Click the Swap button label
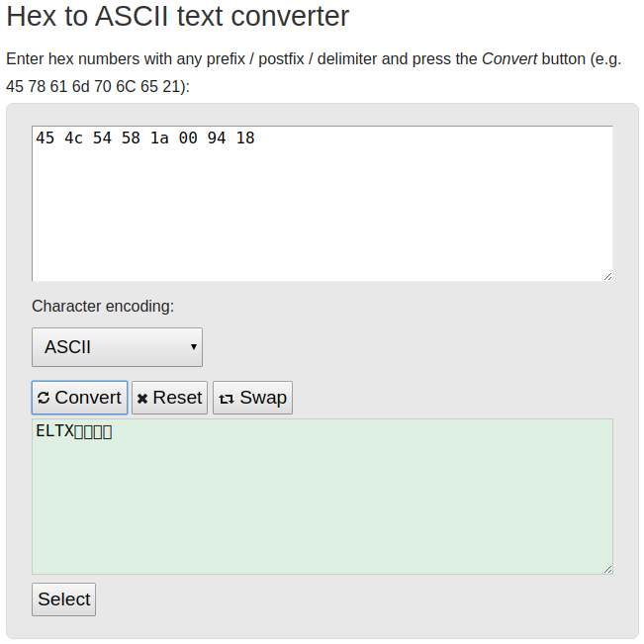Viewport: 644px width, 644px height. pos(263,398)
